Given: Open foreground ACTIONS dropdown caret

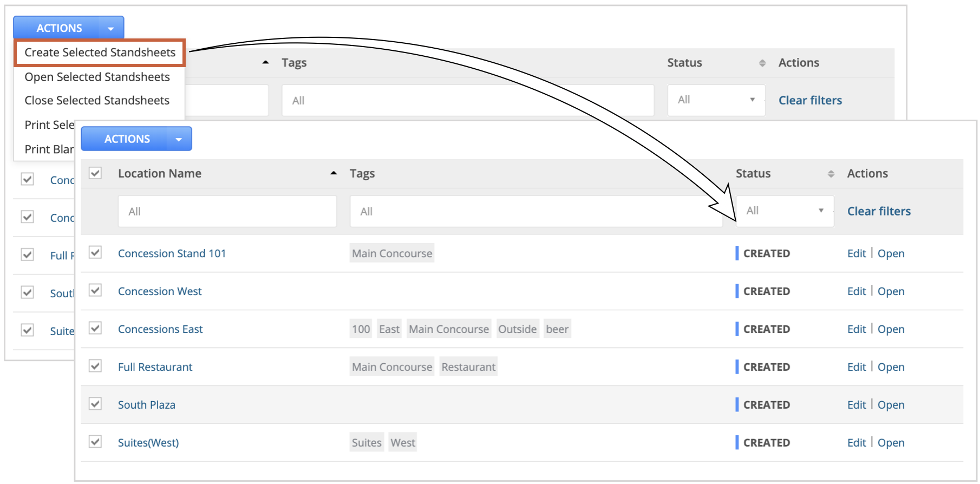Looking at the screenshot, I should coord(179,139).
